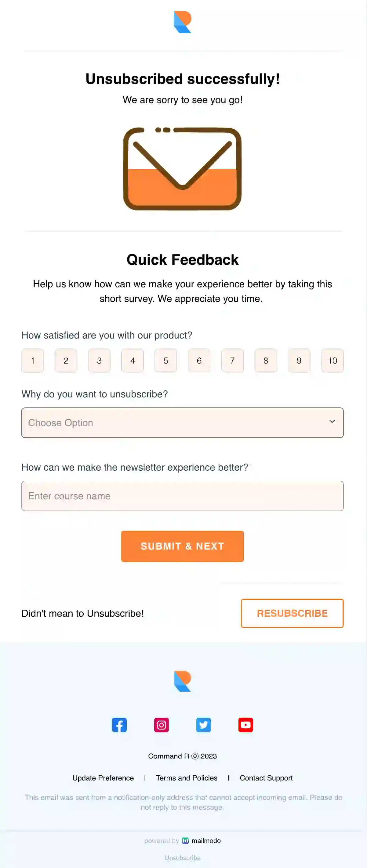Image resolution: width=367 pixels, height=868 pixels.
Task: Select satisfaction rating 7
Action: coord(232,360)
